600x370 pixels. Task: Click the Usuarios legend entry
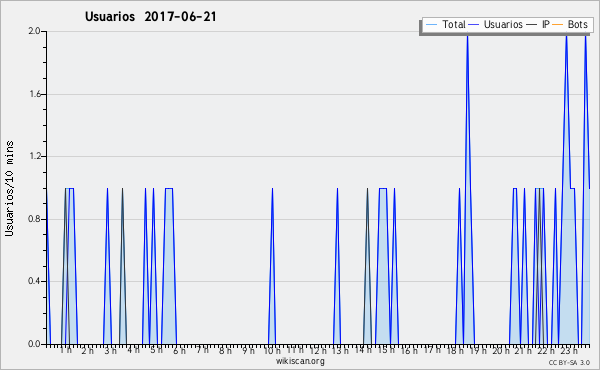click(495, 24)
